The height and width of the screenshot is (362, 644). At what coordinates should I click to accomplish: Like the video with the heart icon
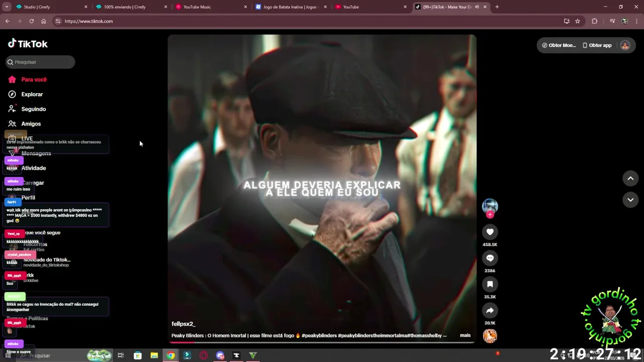tap(490, 232)
